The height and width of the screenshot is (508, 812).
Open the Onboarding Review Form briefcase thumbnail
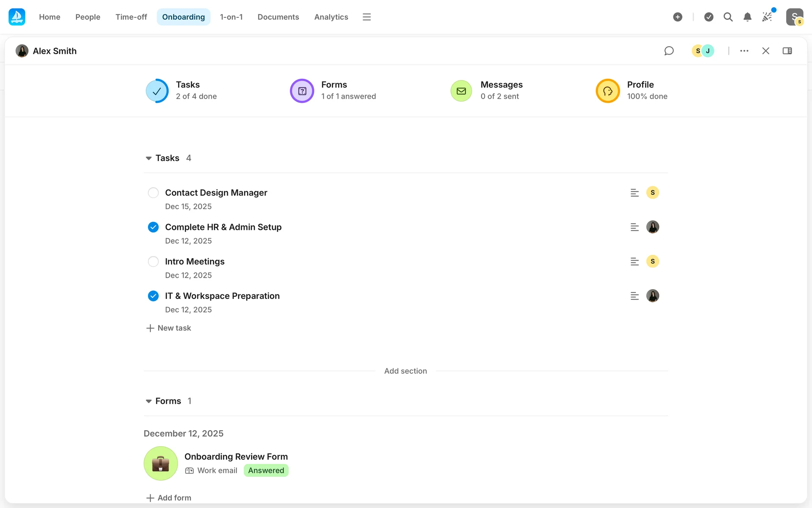pos(161,464)
